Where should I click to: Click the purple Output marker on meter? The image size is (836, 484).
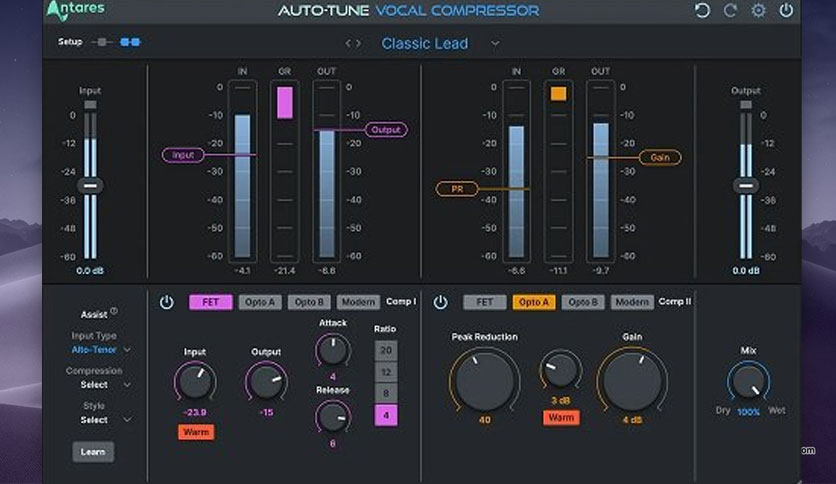coord(386,130)
